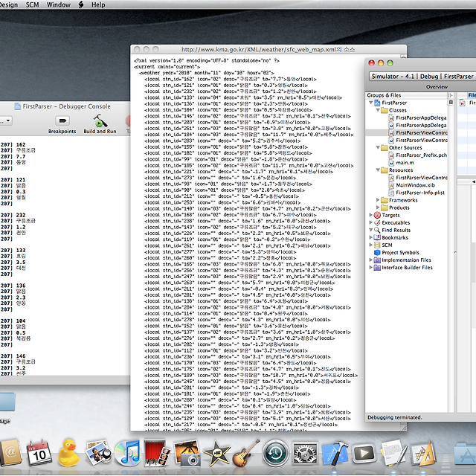
Task: Collapse the Classes folder
Action: [x=379, y=110]
